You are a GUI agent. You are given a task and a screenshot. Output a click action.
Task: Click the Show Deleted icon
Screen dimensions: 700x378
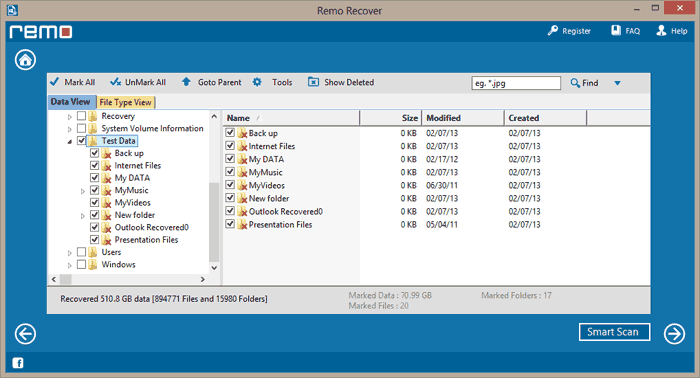point(313,82)
